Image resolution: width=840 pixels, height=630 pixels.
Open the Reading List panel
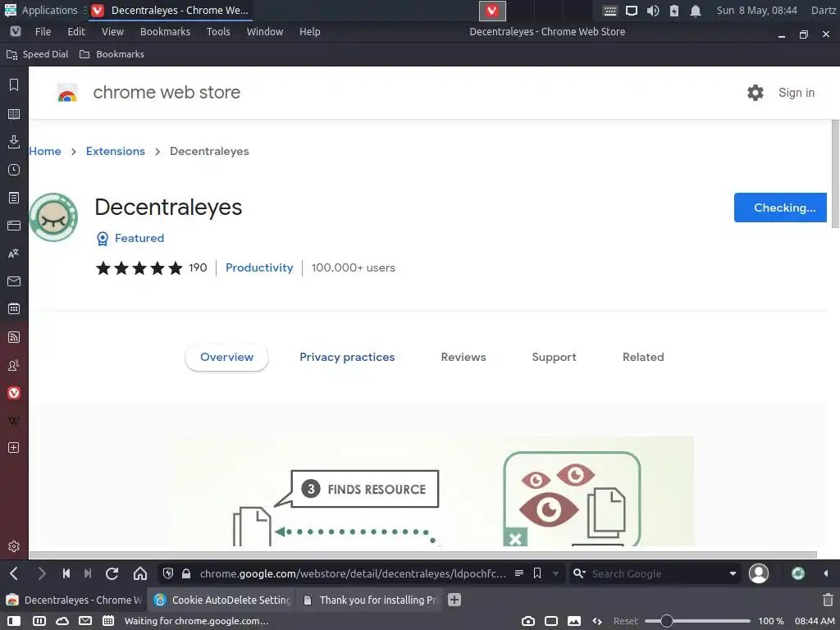[x=14, y=113]
